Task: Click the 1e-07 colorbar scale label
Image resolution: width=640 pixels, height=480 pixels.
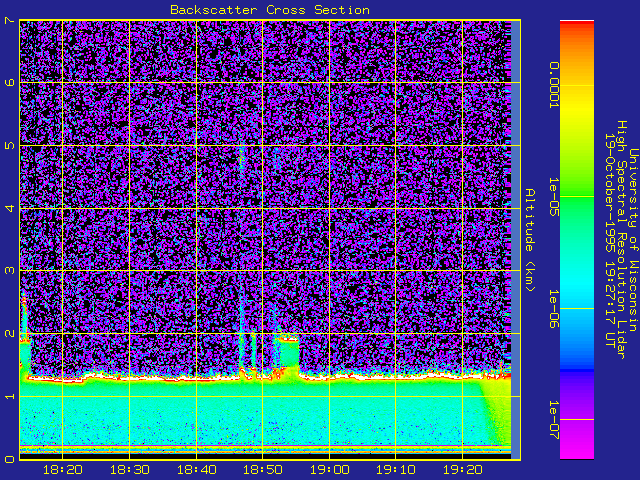Action: pos(553,420)
